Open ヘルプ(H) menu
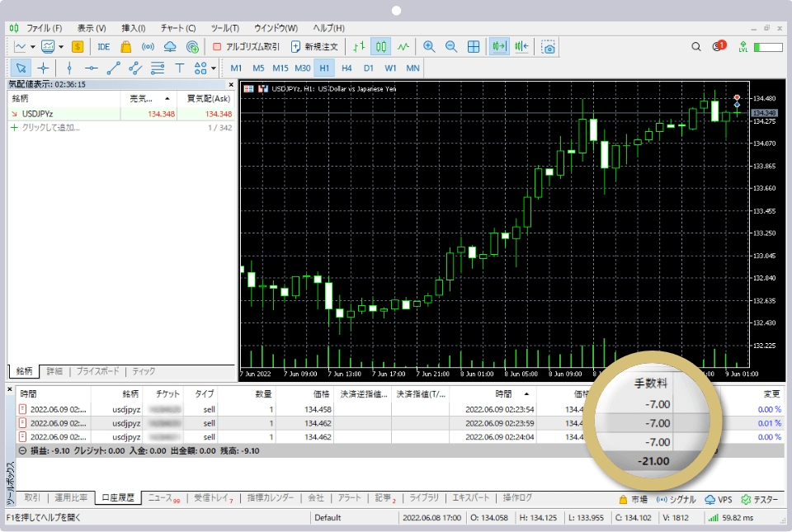This screenshot has height=532, width=792. [x=328, y=28]
